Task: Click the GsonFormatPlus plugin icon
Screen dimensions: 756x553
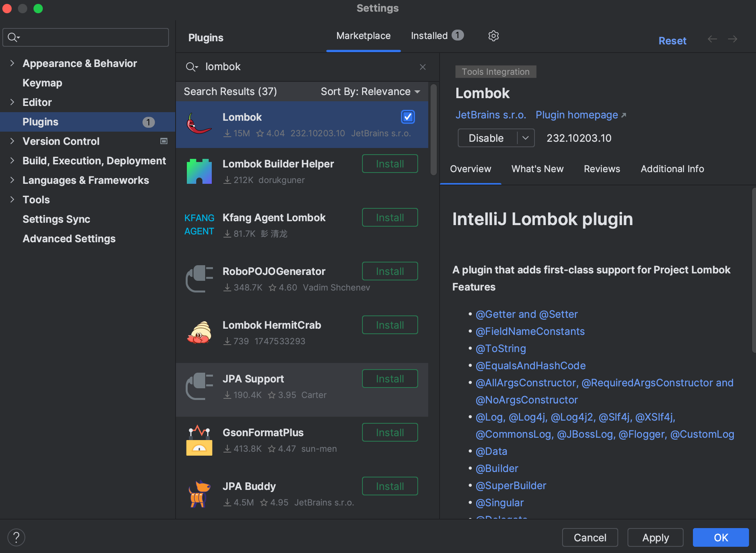Action: [199, 440]
